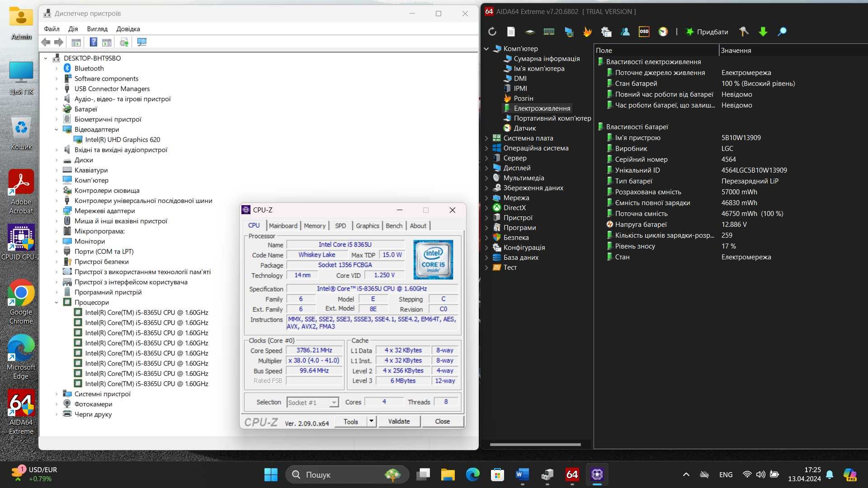Click the AIDA64 taskbar icon
The image size is (868, 488).
[x=572, y=474]
